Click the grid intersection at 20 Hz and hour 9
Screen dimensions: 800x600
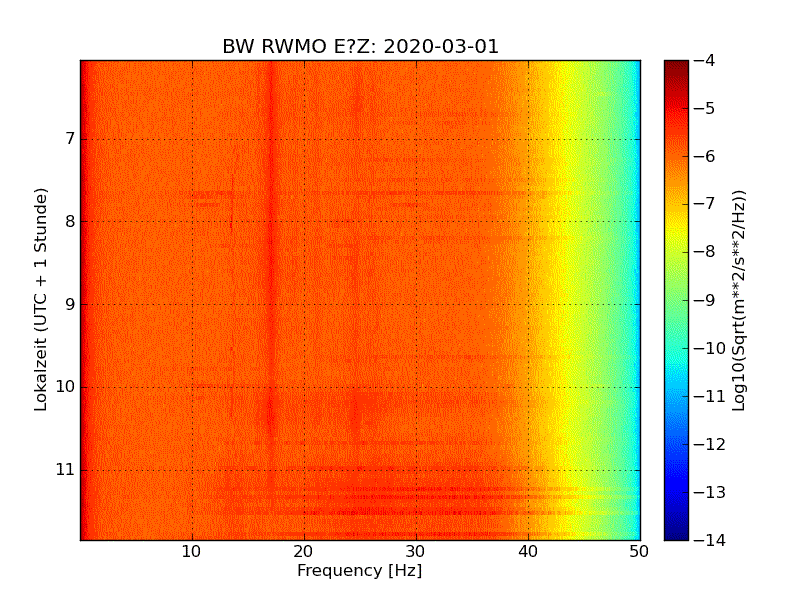[304, 305]
